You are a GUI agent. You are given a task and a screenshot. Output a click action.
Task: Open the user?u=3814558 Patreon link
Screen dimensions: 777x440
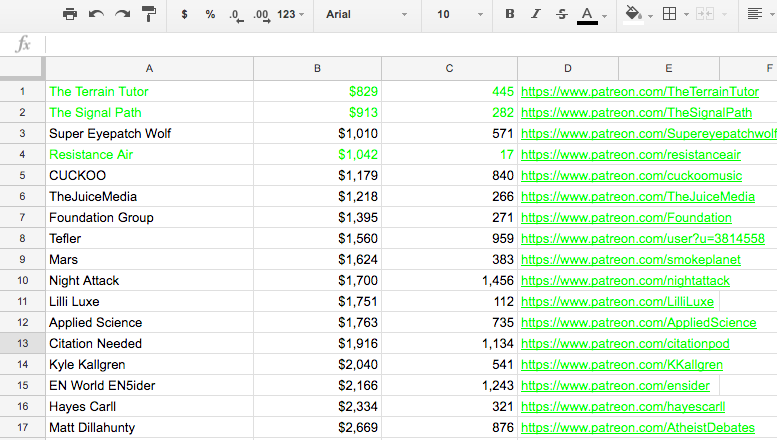tap(643, 238)
